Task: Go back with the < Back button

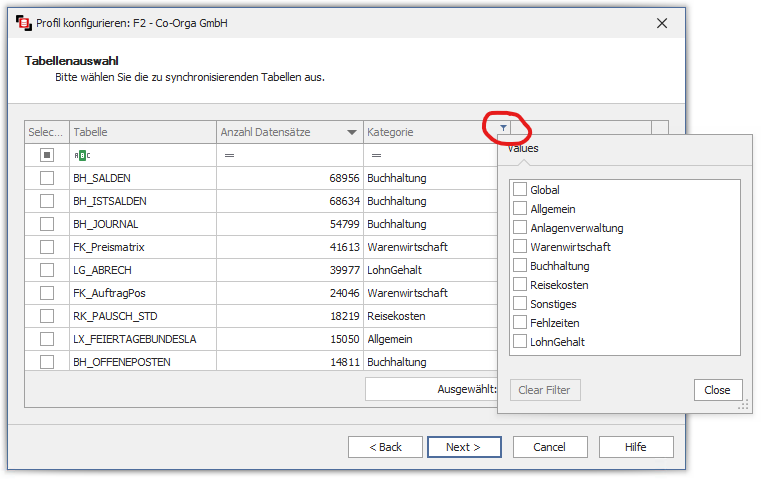Action: click(385, 447)
